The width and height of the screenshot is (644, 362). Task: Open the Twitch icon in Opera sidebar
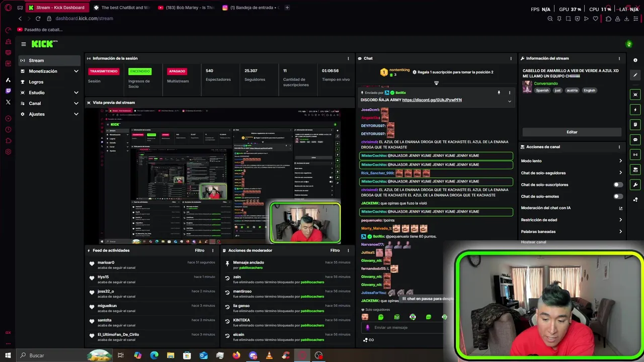(x=8, y=91)
